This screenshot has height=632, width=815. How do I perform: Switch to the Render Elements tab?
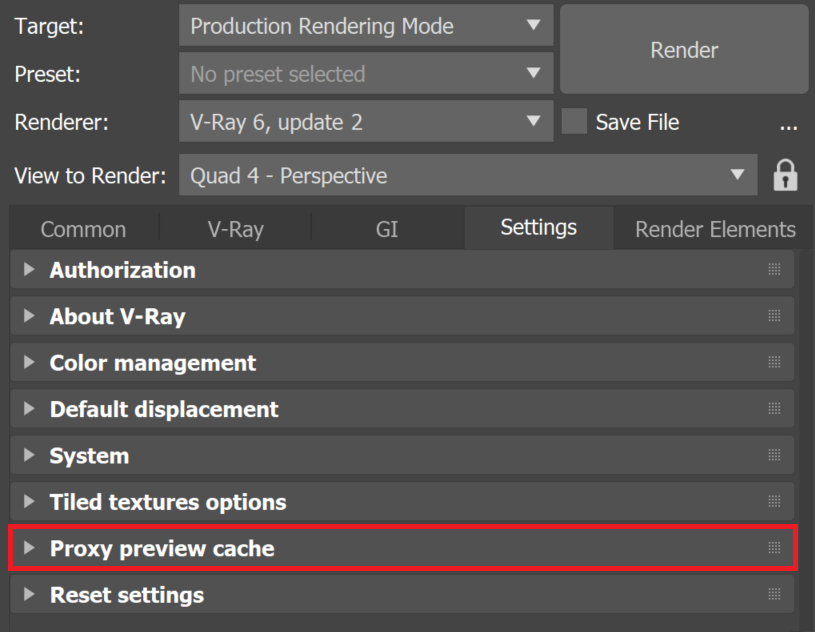pos(713,229)
